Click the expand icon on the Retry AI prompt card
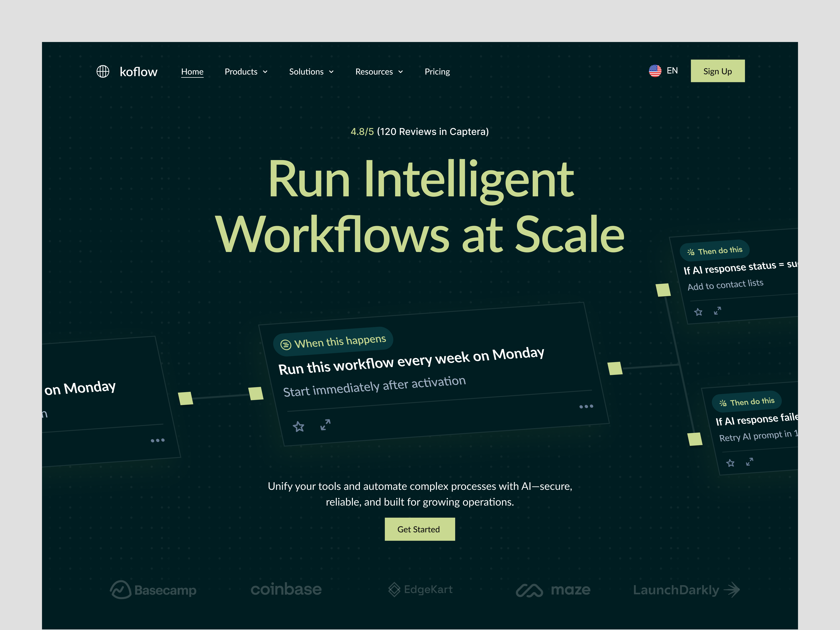The image size is (840, 630). [x=750, y=462]
